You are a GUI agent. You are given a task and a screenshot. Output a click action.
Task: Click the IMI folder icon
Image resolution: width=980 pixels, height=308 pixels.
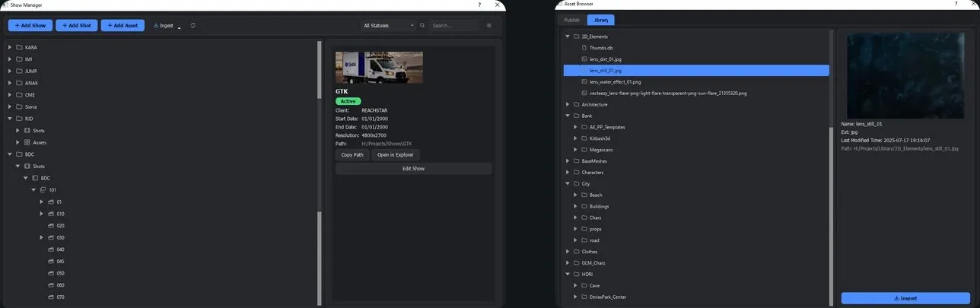(19, 59)
